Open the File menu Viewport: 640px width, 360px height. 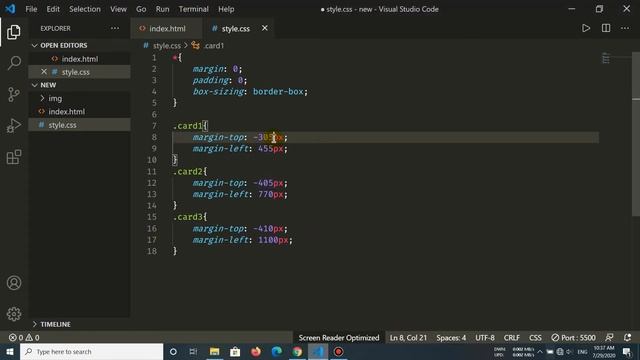(31, 9)
